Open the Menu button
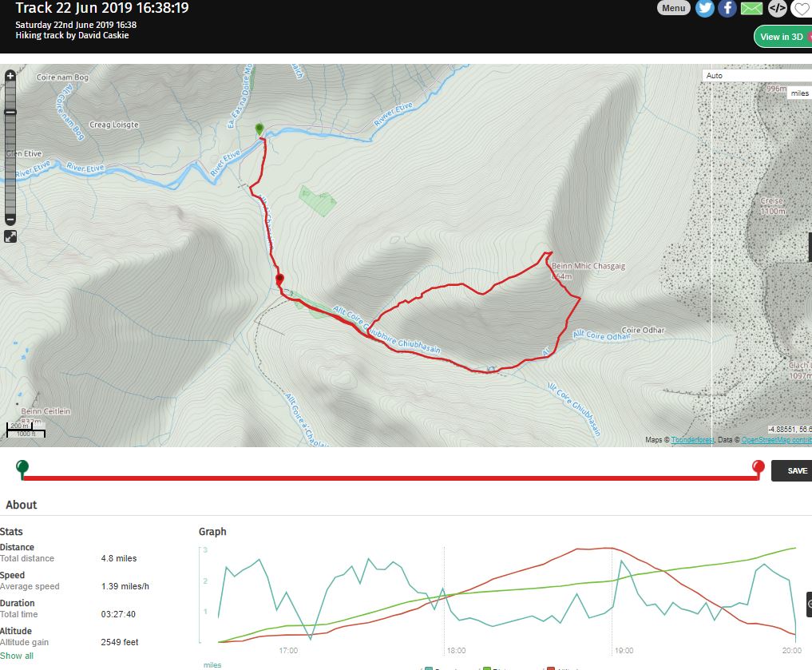Screen dimensions: 812x670 coord(674,8)
